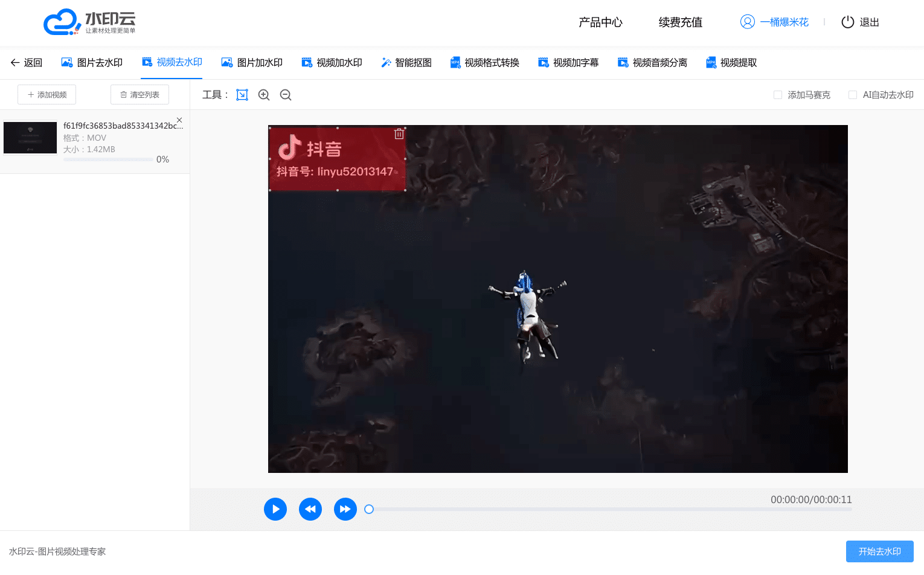Click the zoom out magnifier tool

286,95
